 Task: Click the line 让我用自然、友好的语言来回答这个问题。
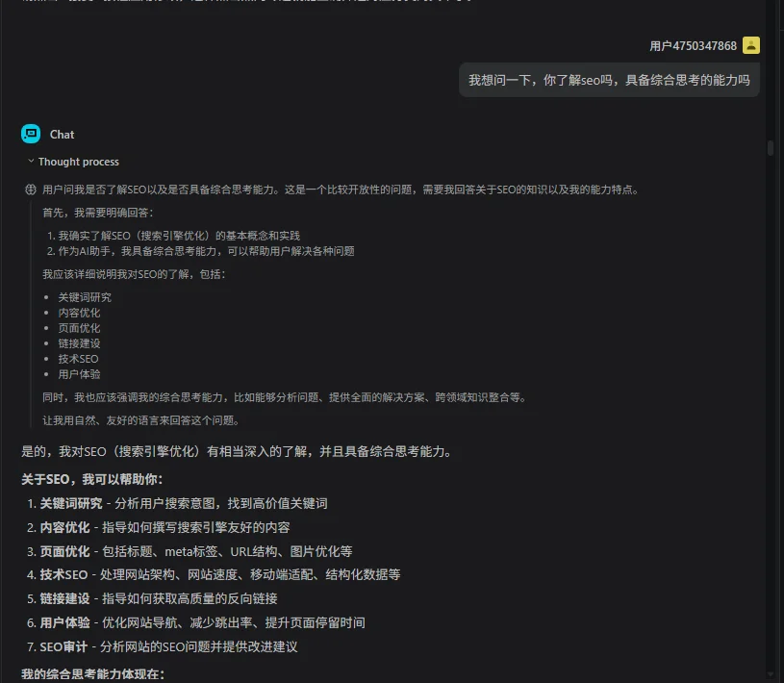[x=142, y=420]
